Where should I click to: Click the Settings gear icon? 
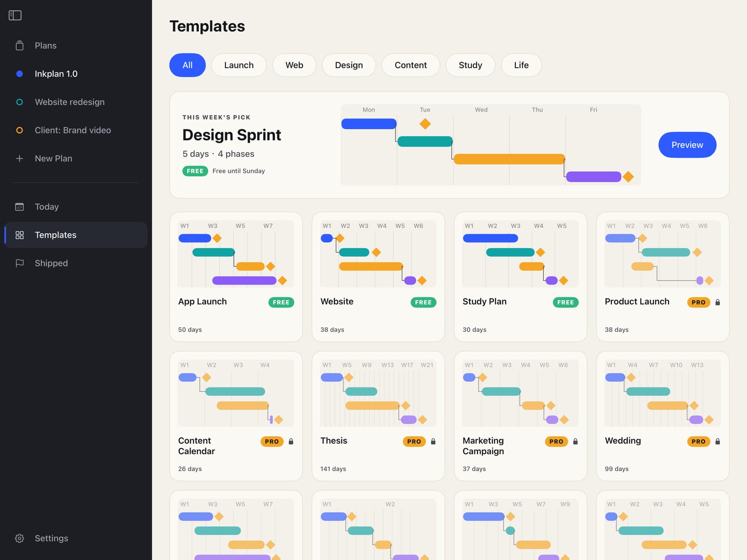20,538
